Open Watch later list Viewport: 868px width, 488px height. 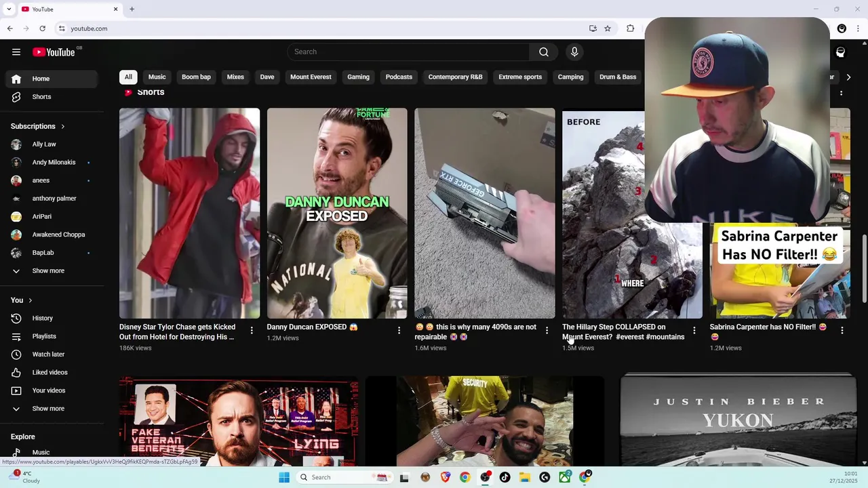click(x=53, y=354)
